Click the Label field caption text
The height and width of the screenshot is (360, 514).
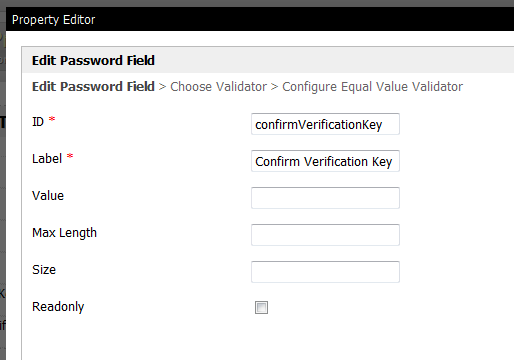tap(47, 159)
